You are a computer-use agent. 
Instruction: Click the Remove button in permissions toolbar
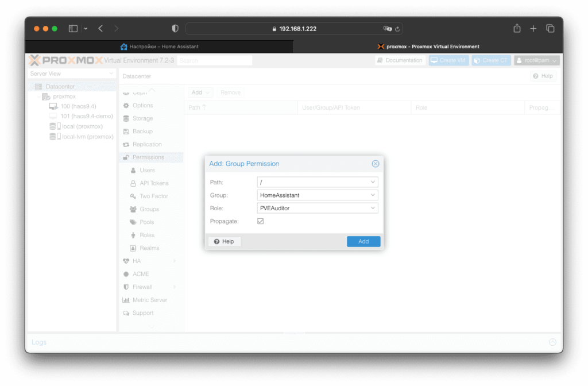230,92
